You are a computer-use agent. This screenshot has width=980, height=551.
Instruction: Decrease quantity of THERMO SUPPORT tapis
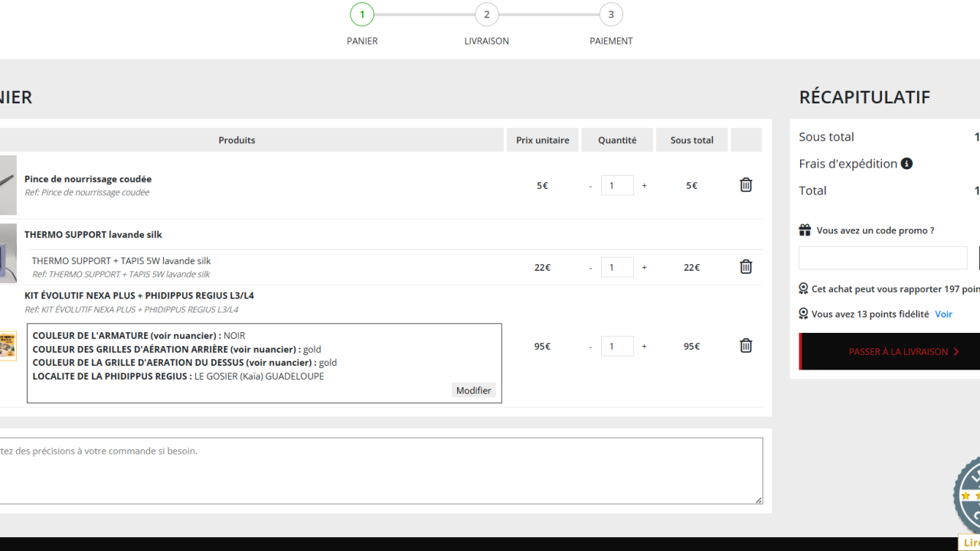pyautogui.click(x=590, y=267)
